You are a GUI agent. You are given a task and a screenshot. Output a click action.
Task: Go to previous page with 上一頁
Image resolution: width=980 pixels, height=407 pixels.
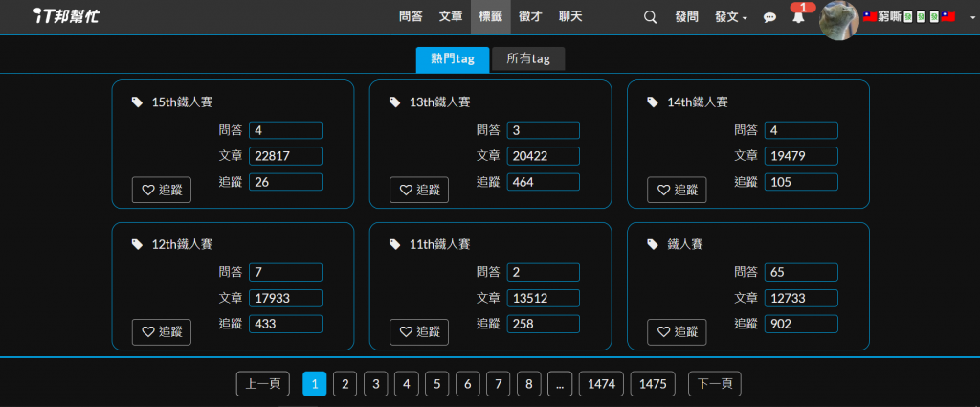[x=263, y=384]
